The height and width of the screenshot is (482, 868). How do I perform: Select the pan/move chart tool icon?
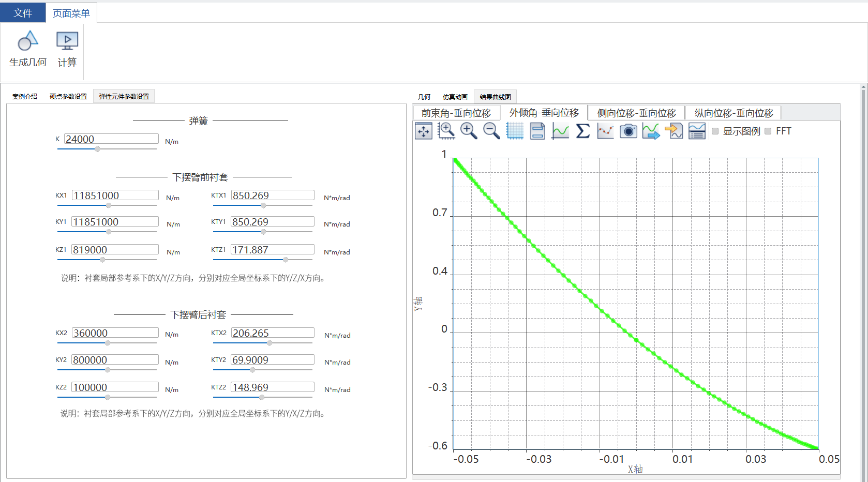click(424, 131)
